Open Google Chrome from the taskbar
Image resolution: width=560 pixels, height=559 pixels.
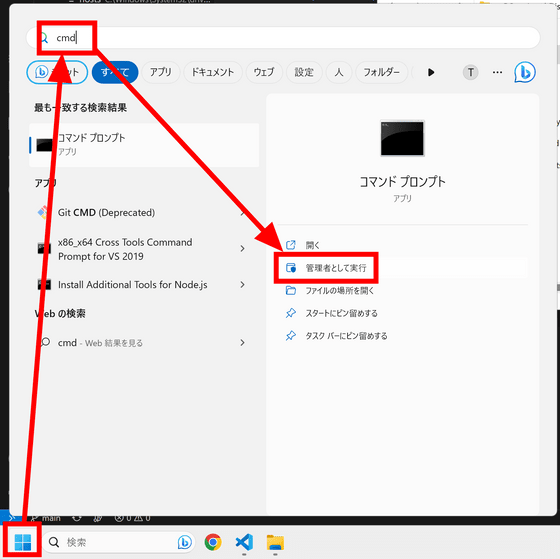click(x=213, y=542)
